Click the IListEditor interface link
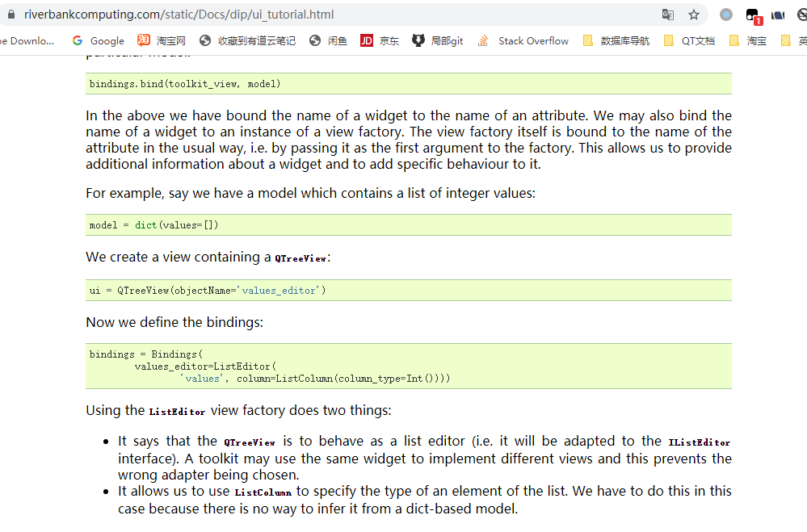Screen dimensions: 807x532 pos(700,442)
